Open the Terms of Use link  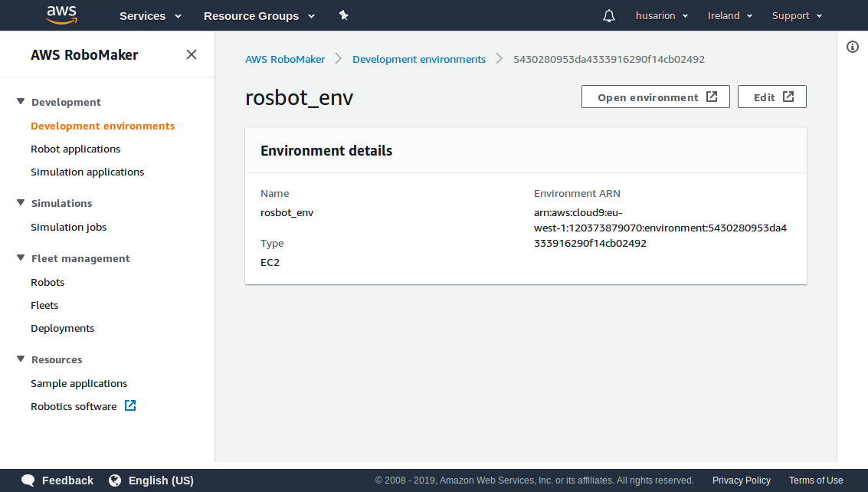(816, 481)
